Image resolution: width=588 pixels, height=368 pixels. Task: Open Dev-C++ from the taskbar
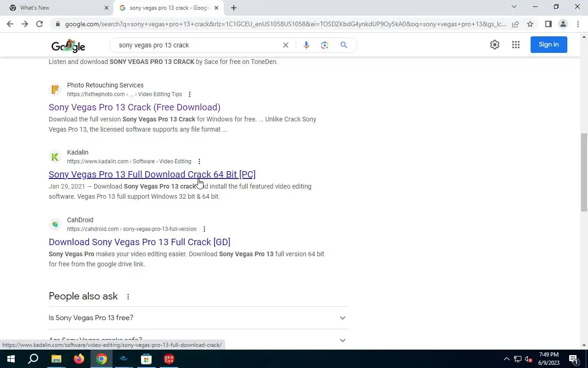tap(169, 359)
